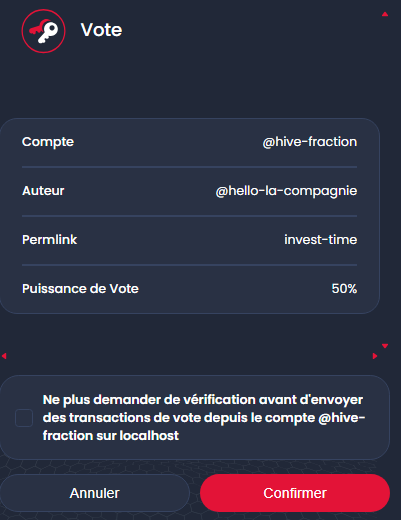
Task: Cancel the vote with Annuler
Action: 95,493
